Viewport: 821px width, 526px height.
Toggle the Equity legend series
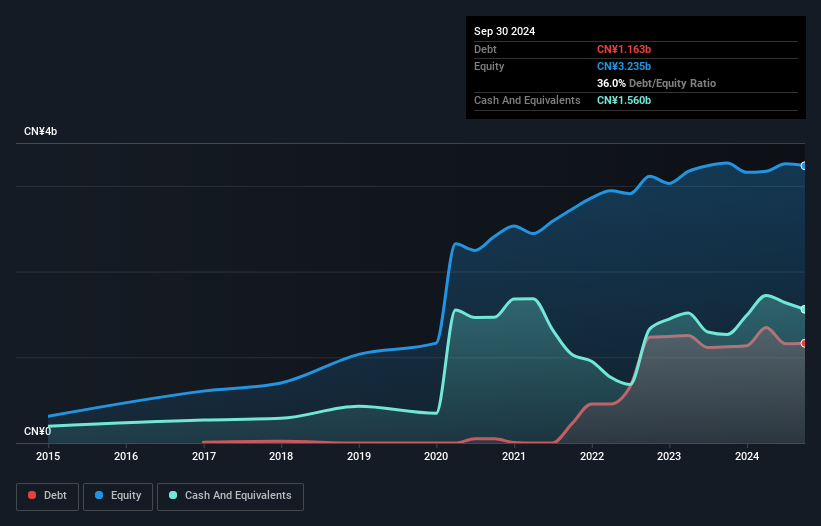[x=118, y=496]
